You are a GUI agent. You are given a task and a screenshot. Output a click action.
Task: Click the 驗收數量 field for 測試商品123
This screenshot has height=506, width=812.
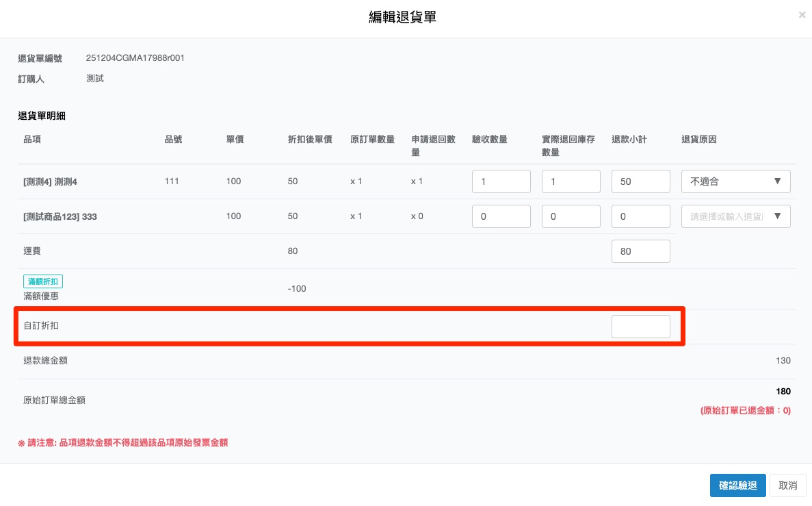[501, 216]
